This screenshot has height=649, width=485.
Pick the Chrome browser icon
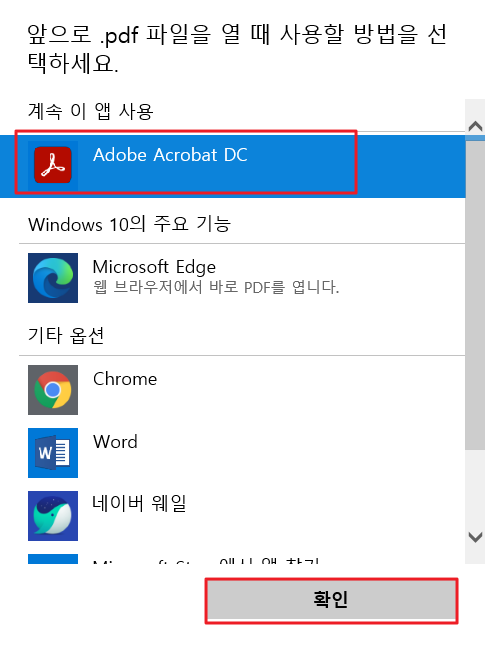pyautogui.click(x=53, y=390)
